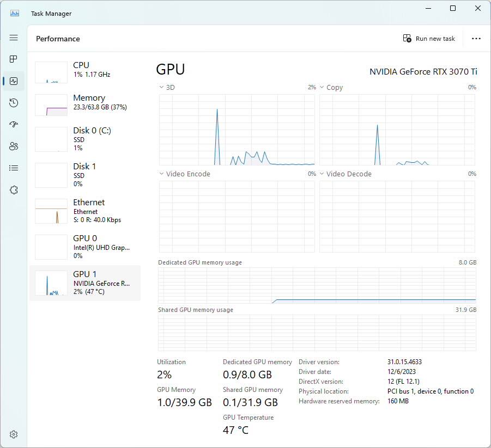Screen dimensions: 491x448
Task: Click the Disk 0 (C:) thumbnail graph
Action: coord(51,139)
